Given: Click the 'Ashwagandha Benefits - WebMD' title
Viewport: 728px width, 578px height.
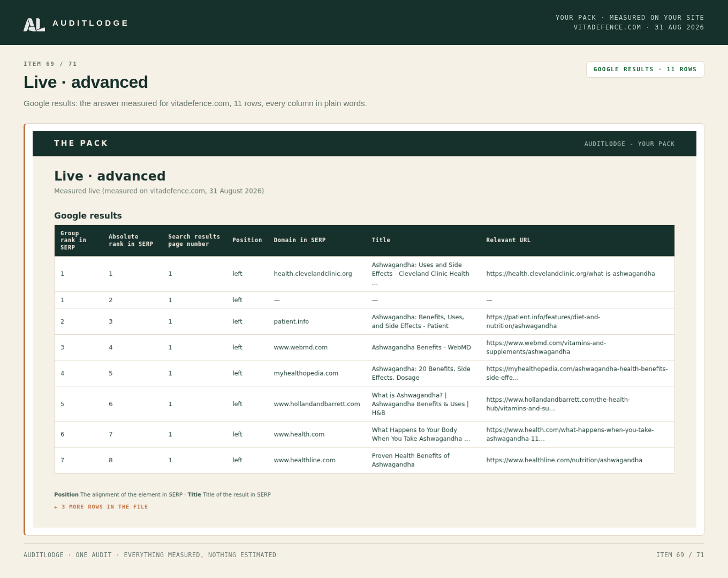Looking at the screenshot, I should click(x=421, y=347).
